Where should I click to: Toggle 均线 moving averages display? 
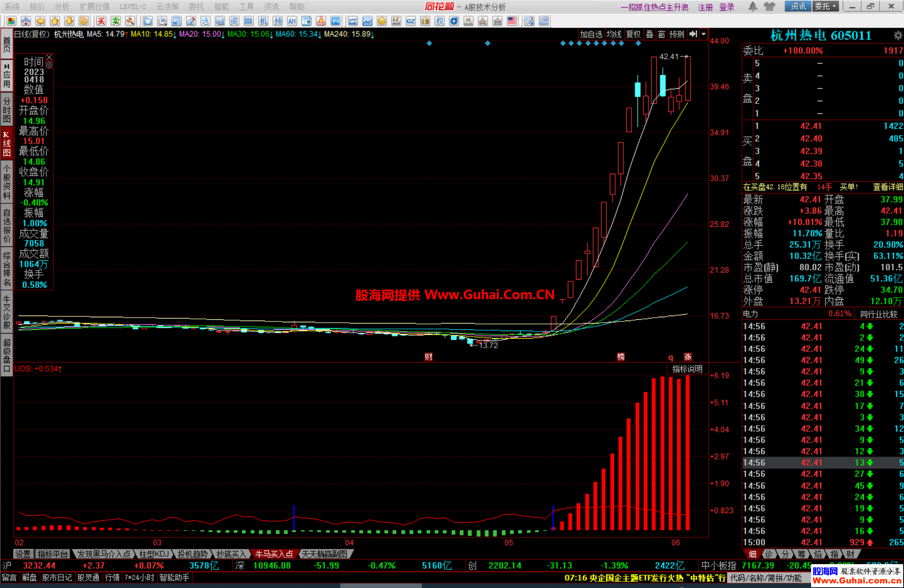point(614,34)
